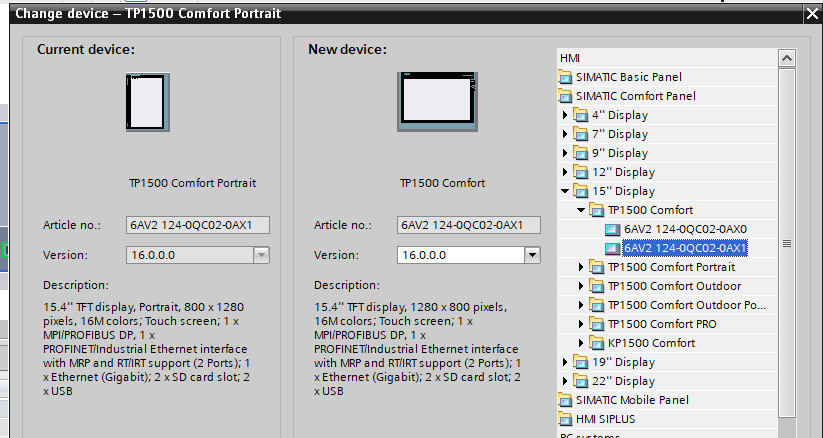The image size is (823, 438).
Task: Expand the 9'' Display tree node
Action: pos(567,153)
